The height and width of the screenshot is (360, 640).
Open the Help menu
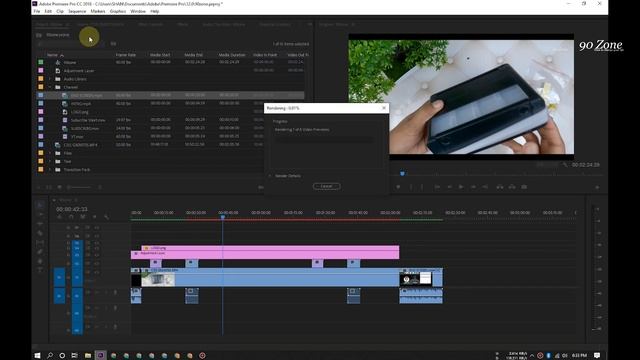pos(155,11)
